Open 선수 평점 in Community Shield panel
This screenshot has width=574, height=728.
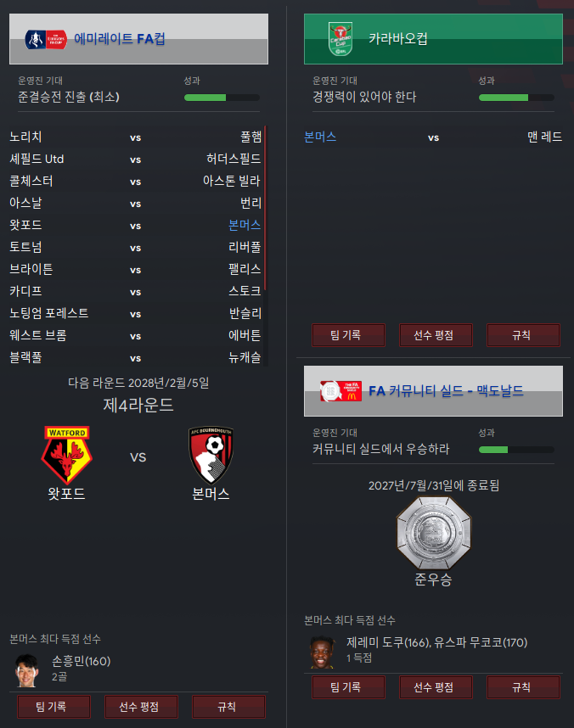tap(436, 687)
